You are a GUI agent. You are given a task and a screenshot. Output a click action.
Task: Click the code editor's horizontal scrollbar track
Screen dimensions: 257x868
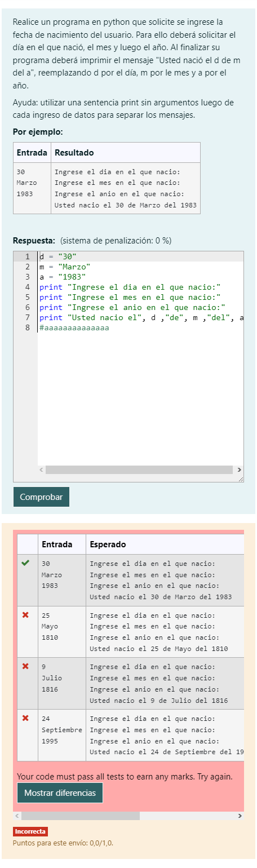coord(139,470)
